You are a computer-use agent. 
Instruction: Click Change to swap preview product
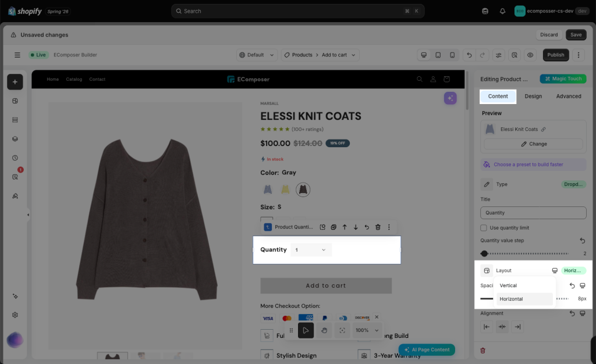pyautogui.click(x=533, y=144)
